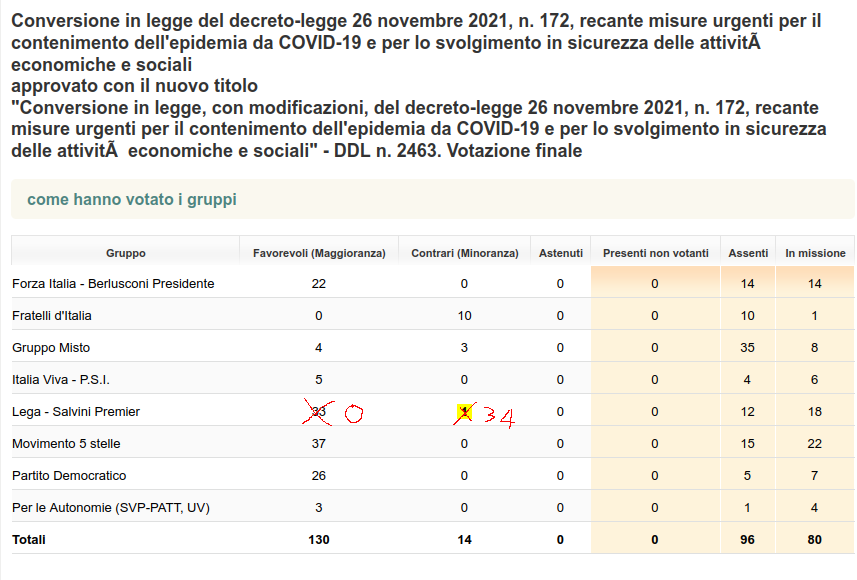
Task: Click Movimento 5 stelle's In missione value 22
Action: 814,443
